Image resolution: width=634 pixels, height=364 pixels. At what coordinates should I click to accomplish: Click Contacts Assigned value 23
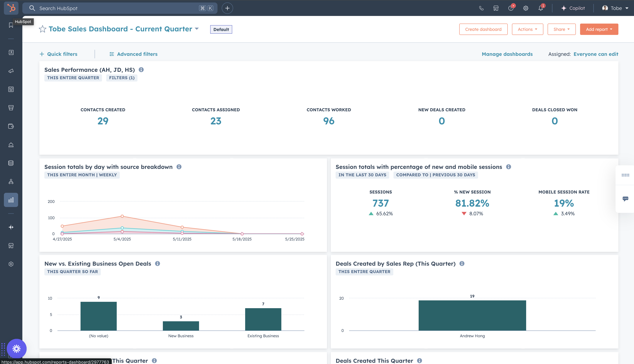point(216,121)
